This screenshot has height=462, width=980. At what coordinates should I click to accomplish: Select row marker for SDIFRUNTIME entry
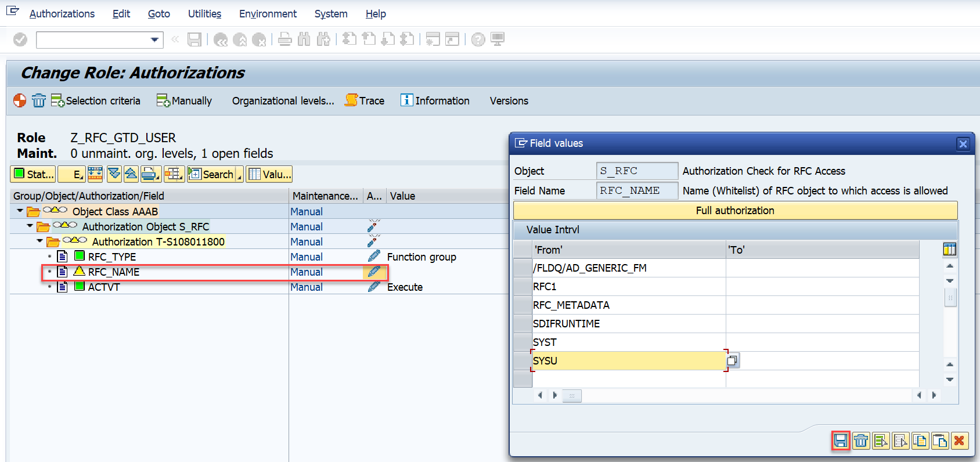click(523, 324)
